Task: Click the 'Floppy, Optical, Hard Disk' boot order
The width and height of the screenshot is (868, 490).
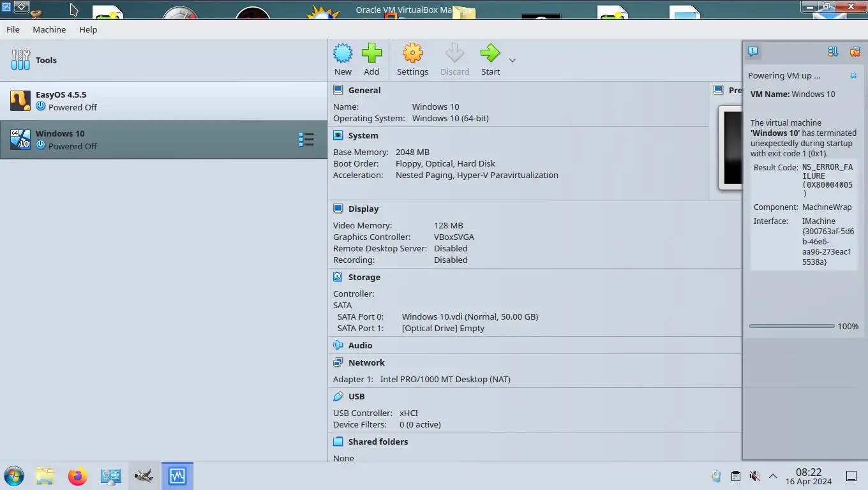Action: [445, 163]
